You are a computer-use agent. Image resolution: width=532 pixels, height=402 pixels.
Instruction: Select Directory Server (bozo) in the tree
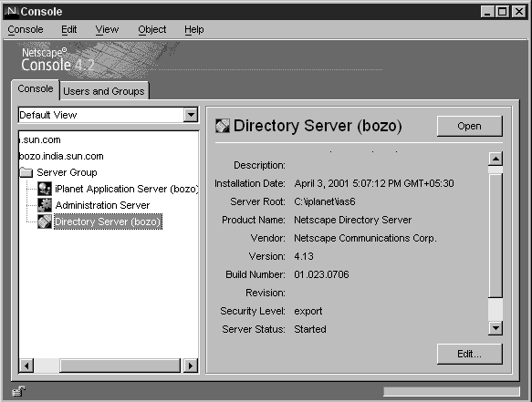108,222
